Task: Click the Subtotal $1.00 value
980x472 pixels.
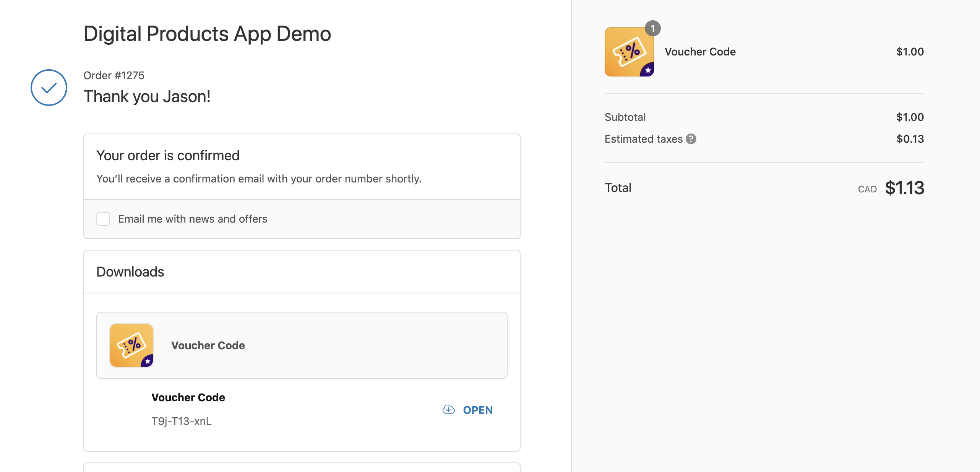Action: pos(910,117)
